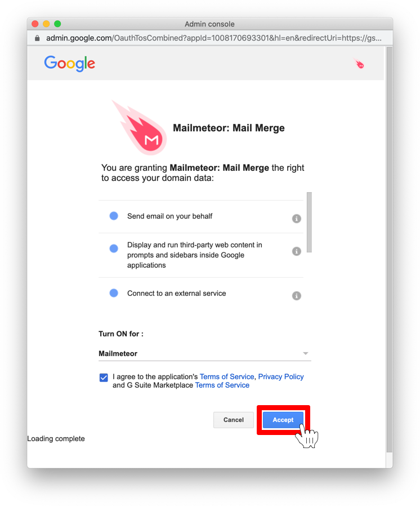Click the large Mailmeteor meteor logo

click(139, 128)
